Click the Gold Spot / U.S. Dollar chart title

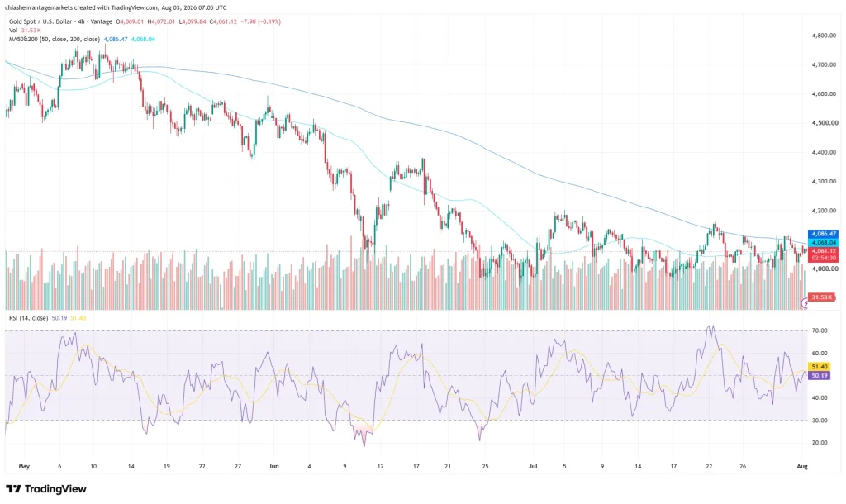[60, 21]
